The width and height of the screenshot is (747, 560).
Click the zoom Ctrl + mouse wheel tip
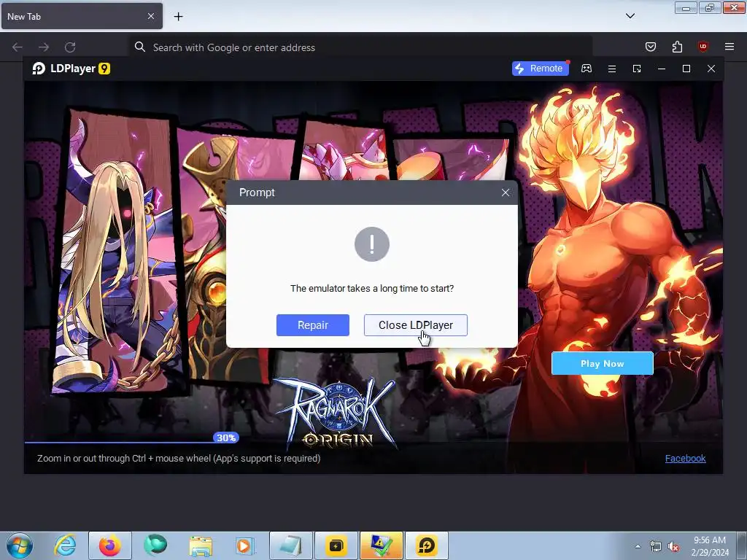click(x=179, y=458)
